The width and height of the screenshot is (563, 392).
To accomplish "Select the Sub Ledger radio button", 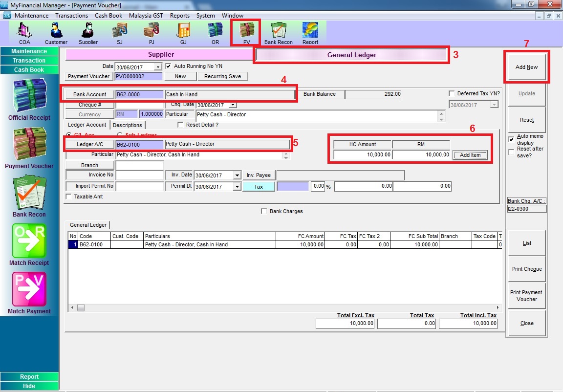I will pyautogui.click(x=119, y=135).
